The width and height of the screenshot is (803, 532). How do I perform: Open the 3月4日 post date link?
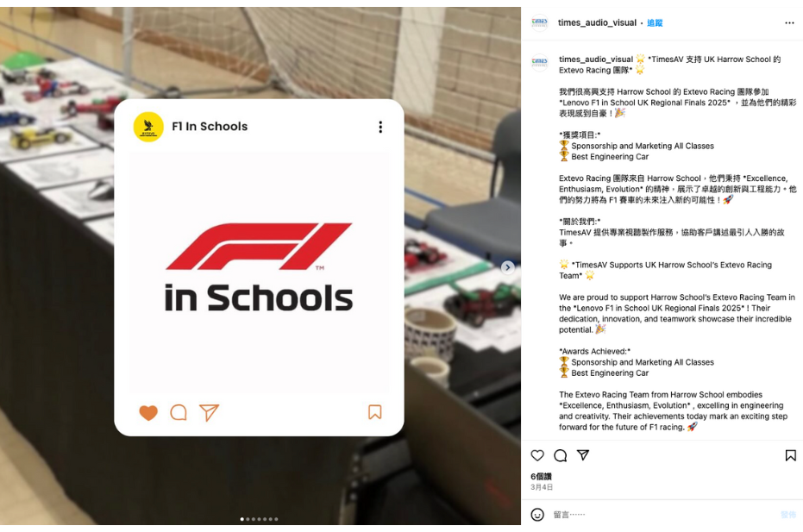[542, 487]
